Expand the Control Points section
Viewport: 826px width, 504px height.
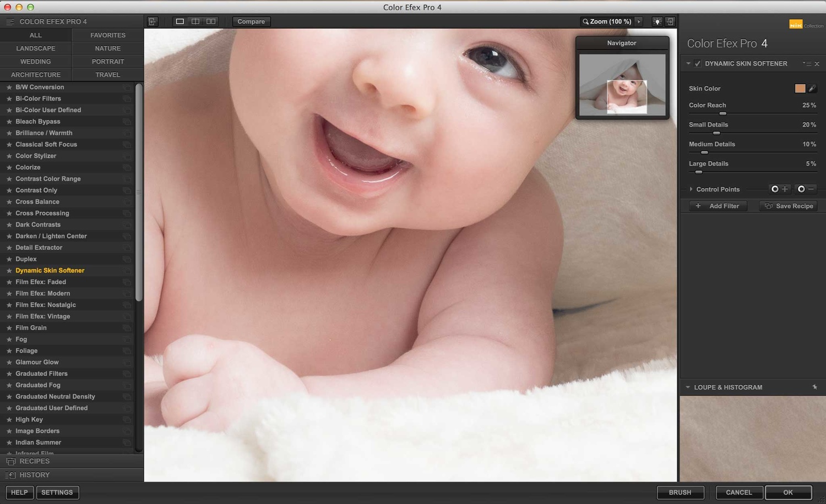[x=691, y=189]
